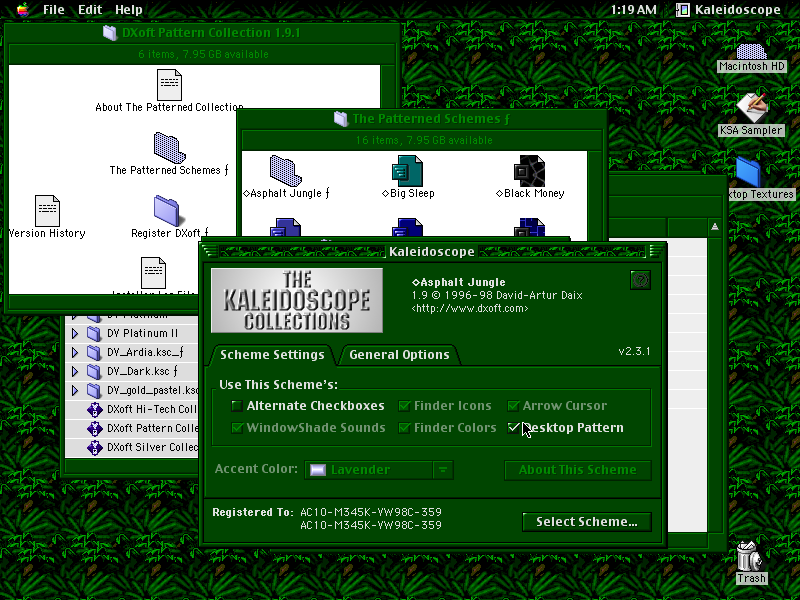The width and height of the screenshot is (800, 600).
Task: Click the Macintosh HD desktop icon
Action: coord(751,52)
